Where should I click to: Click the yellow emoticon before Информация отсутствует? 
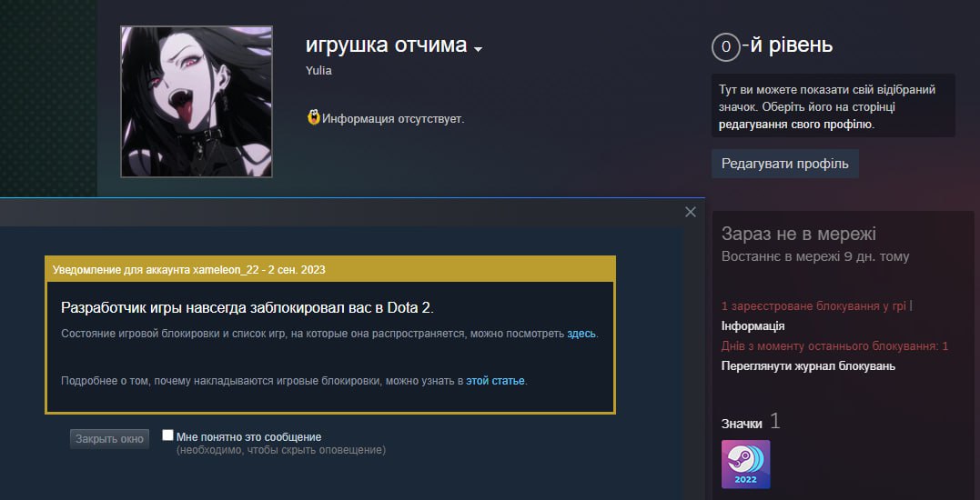coord(314,116)
